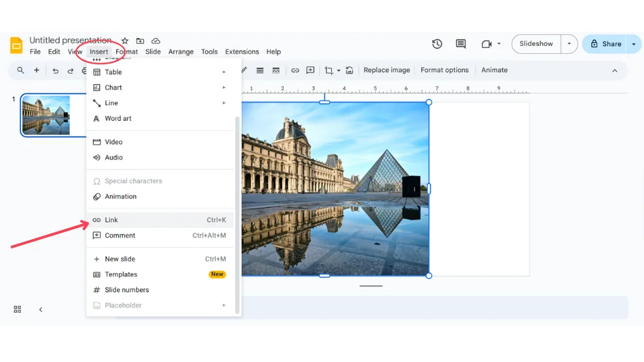Choose New slide menu entry
Viewport: 644px width, 362px height.
160,259
